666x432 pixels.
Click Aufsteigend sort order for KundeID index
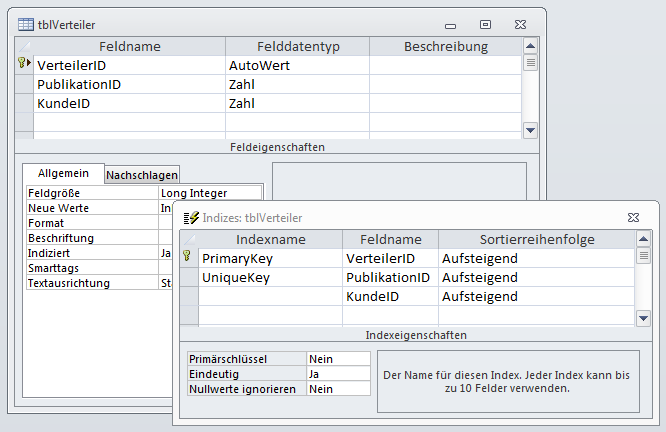pos(536,296)
